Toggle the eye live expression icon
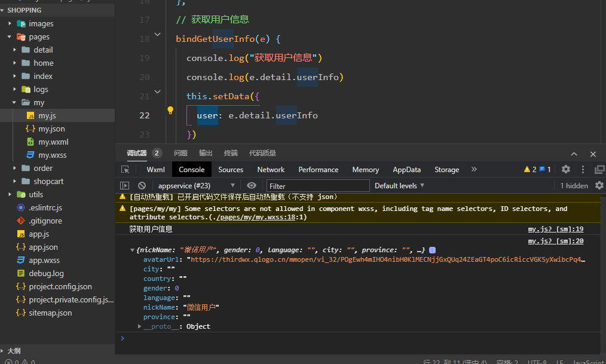The width and height of the screenshot is (606, 364). point(252,186)
